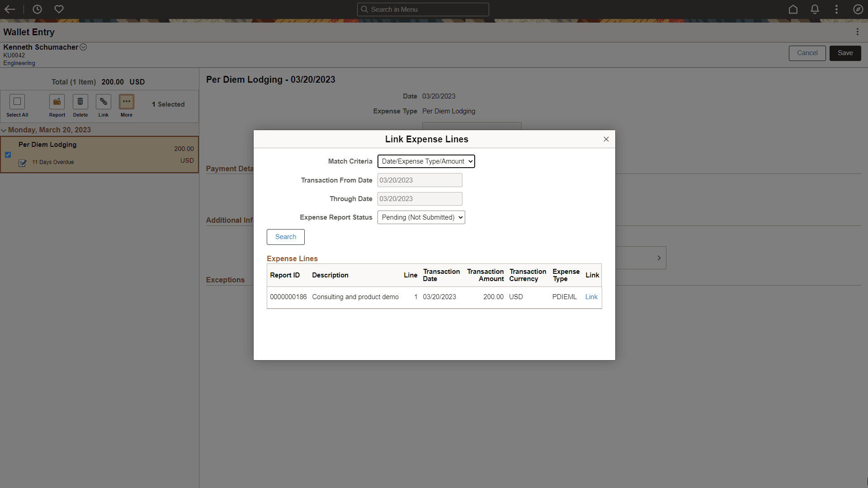Click the Delete trash icon
This screenshot has height=488, width=868.
80,102
